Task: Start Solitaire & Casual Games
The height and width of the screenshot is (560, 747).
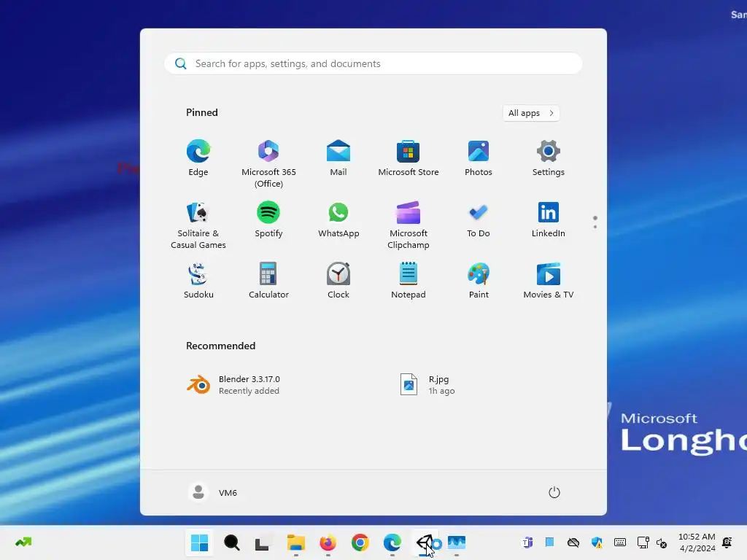Action: pyautogui.click(x=198, y=225)
